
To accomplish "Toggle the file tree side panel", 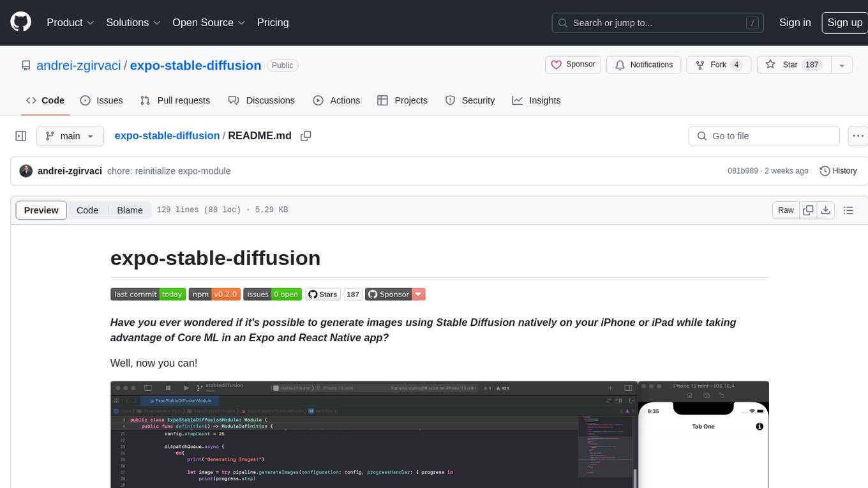I will tap(20, 136).
